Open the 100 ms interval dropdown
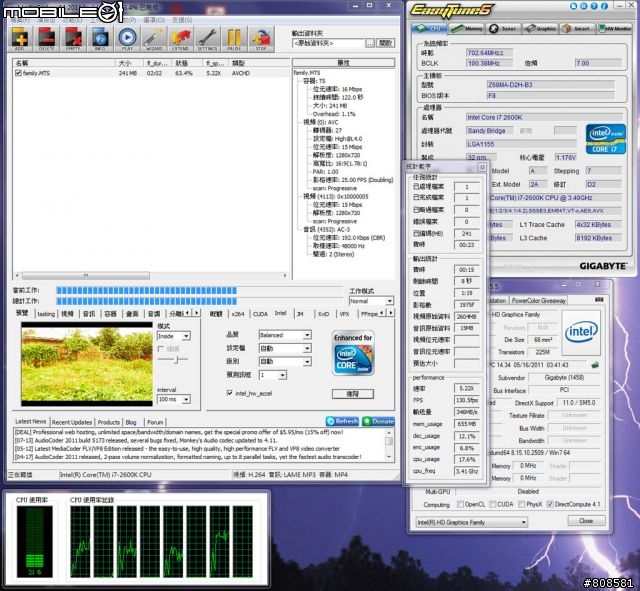The image size is (640, 591). pos(176,398)
